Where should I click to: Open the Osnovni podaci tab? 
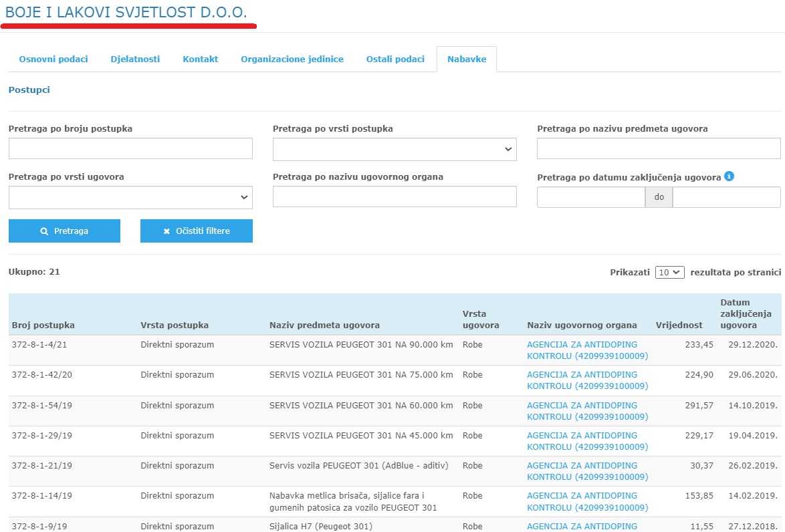pos(53,59)
